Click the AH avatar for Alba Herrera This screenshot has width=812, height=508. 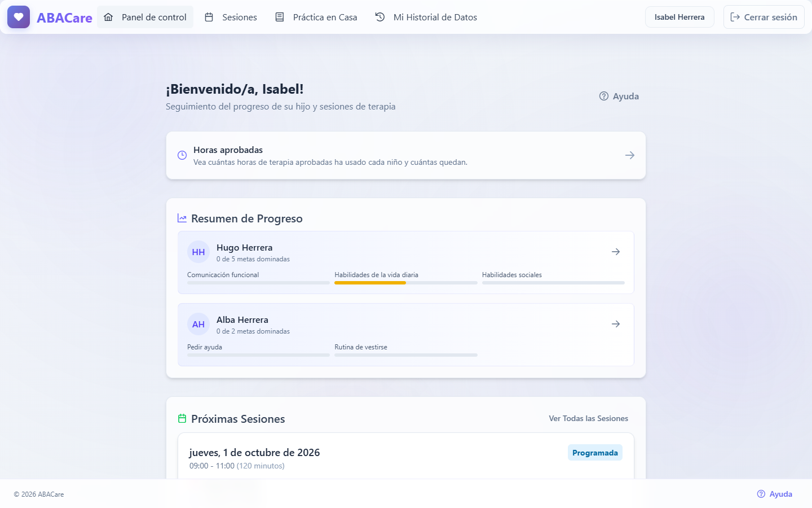(198, 325)
